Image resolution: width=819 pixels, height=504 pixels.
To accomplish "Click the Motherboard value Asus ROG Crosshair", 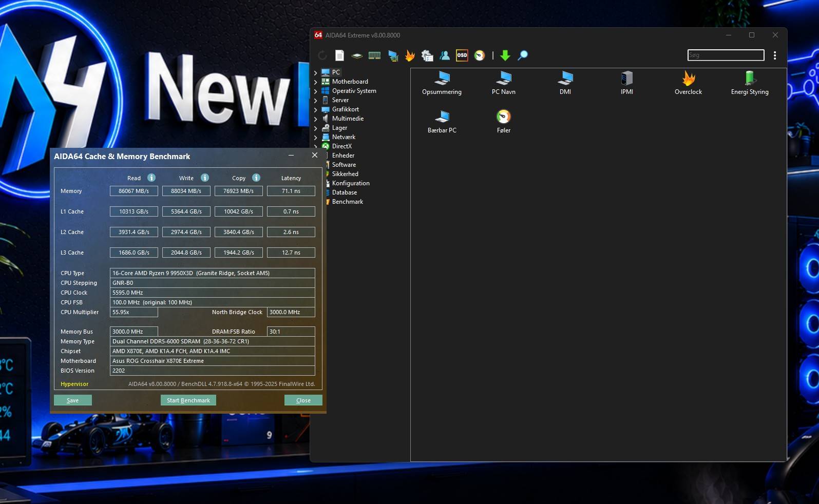I will [213, 361].
